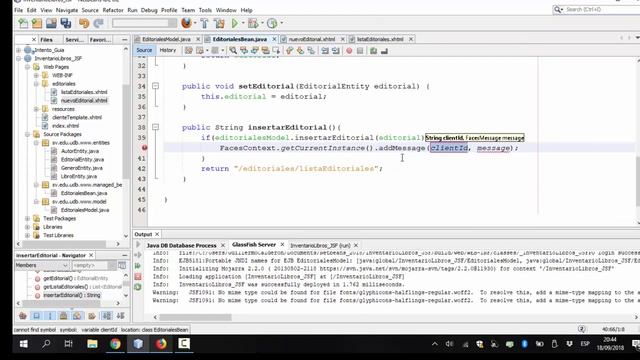This screenshot has height=360, width=640.
Task: Collapse the insertarEditorial method code fold
Action: click(x=156, y=127)
